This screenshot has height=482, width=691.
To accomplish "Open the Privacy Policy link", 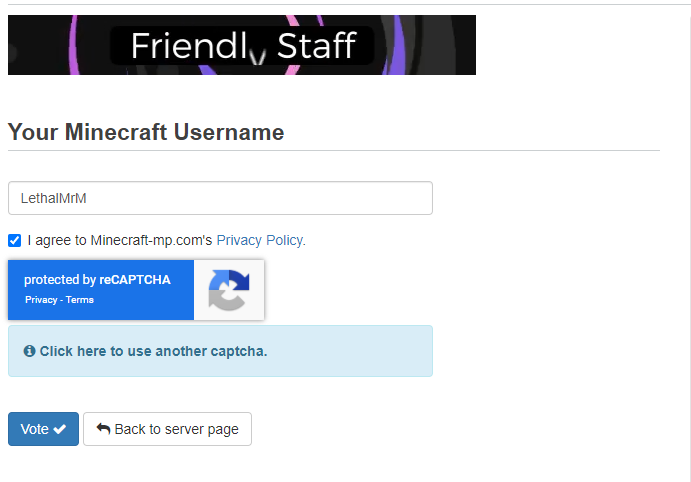I will coord(260,240).
